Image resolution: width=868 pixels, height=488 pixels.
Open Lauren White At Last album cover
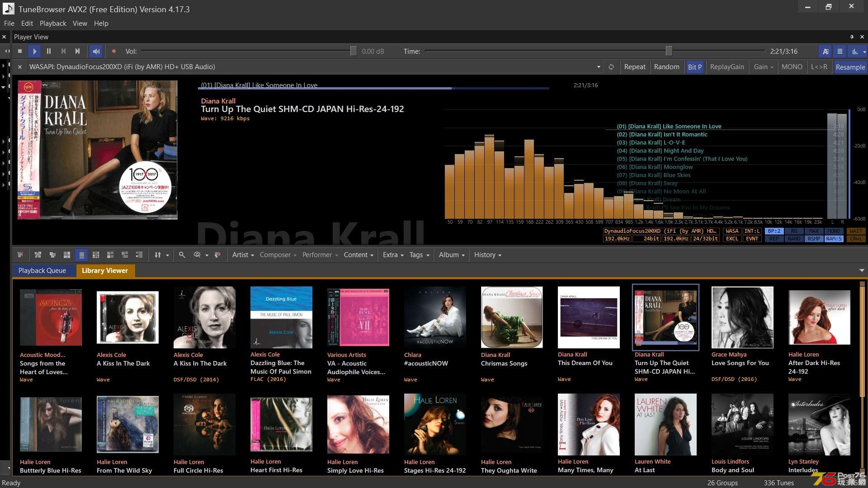(665, 424)
